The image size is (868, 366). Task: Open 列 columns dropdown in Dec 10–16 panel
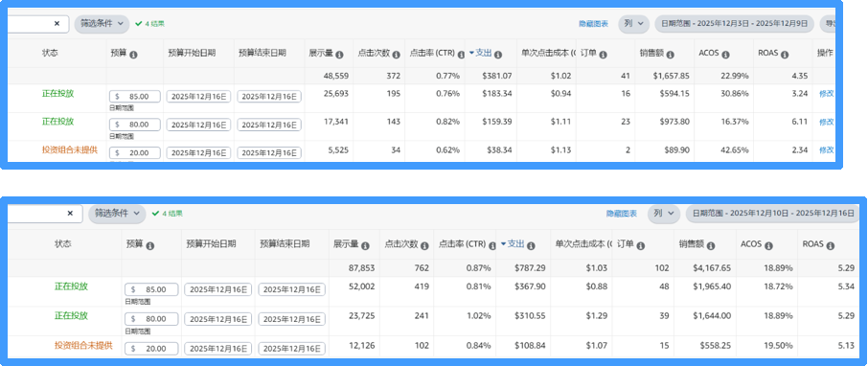point(664,213)
